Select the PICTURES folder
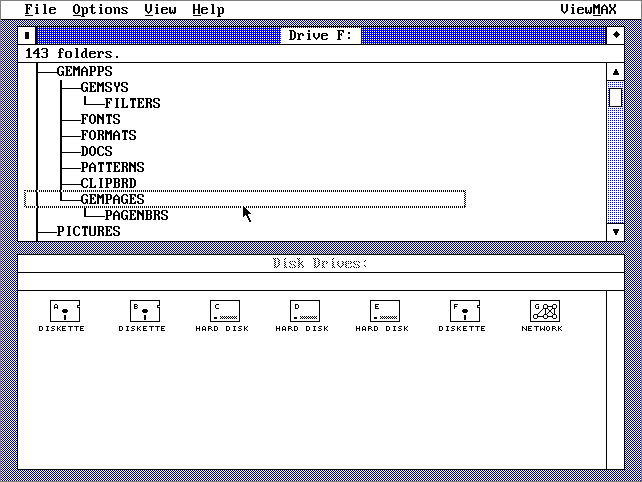The image size is (642, 482). pos(88,231)
